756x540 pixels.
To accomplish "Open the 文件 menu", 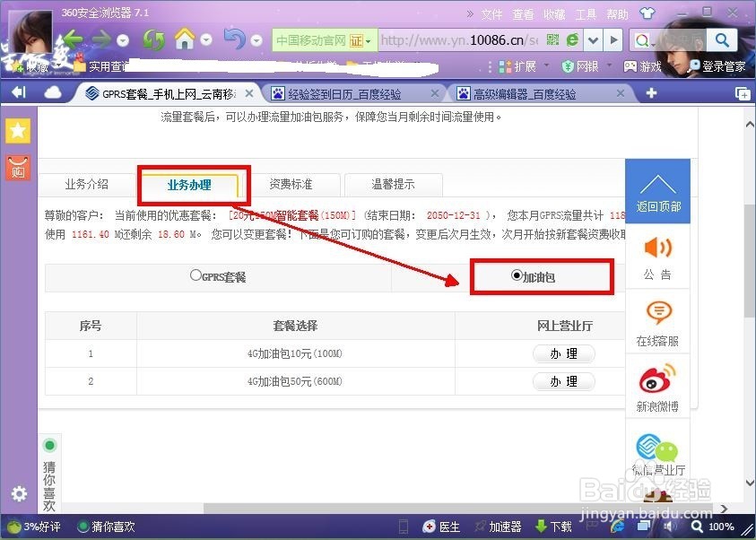I will (491, 14).
